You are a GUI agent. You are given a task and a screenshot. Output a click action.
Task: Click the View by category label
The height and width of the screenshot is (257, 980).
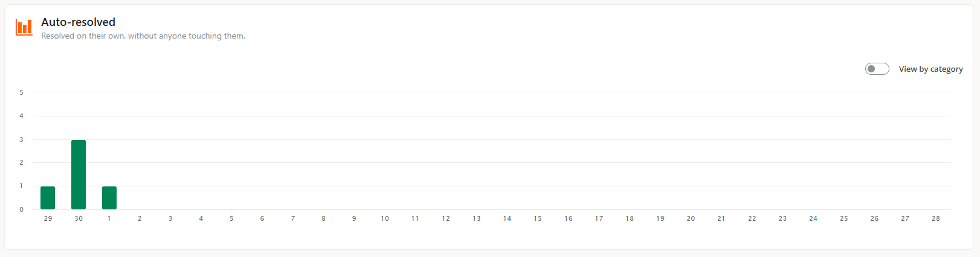(x=930, y=69)
